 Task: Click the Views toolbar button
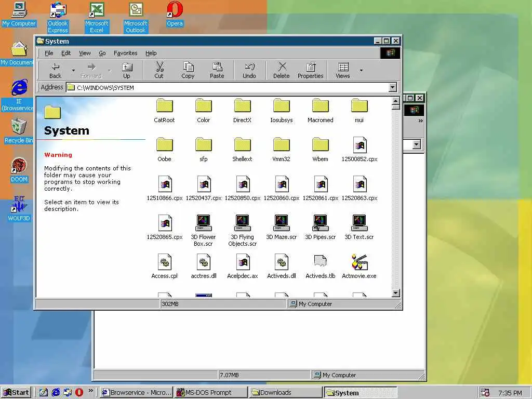(343, 71)
